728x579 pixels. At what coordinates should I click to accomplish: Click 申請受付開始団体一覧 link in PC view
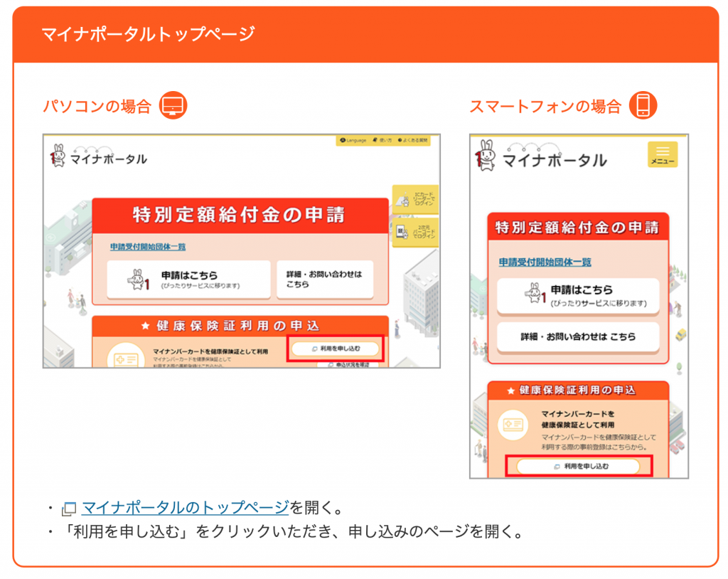coord(147,247)
